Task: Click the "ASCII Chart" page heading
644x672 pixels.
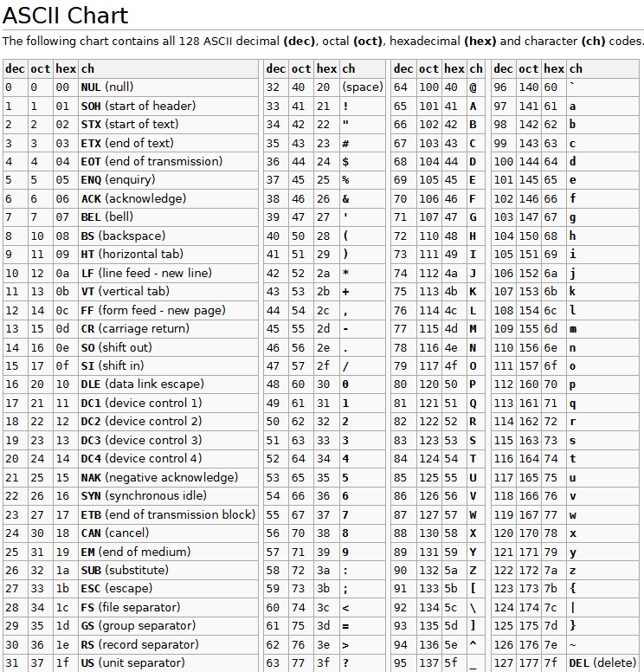Action: [65, 16]
